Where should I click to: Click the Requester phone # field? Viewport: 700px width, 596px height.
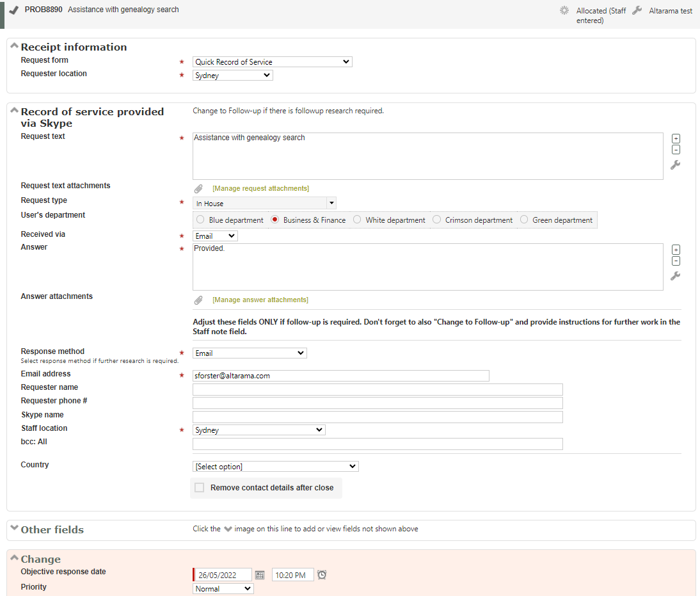378,403
